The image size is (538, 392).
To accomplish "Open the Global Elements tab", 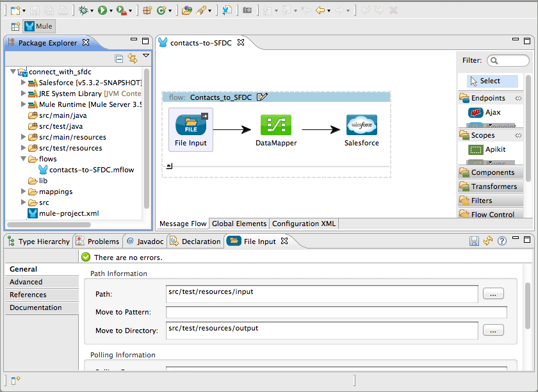I will [239, 224].
